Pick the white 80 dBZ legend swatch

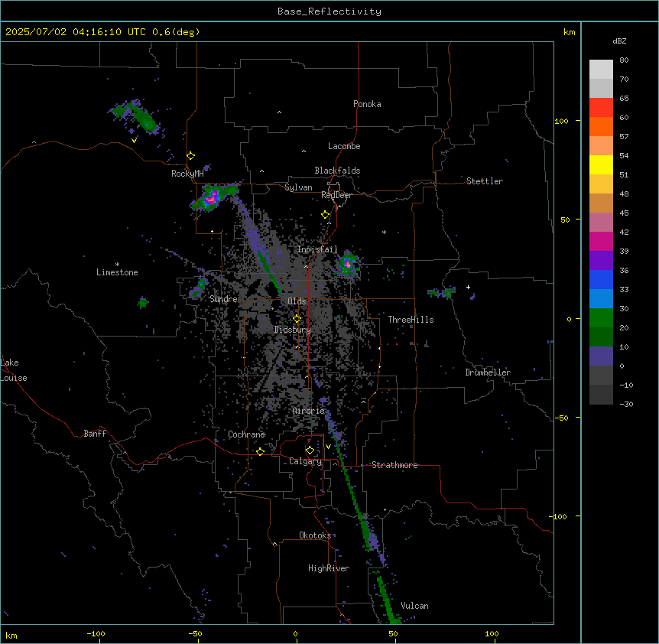click(601, 70)
